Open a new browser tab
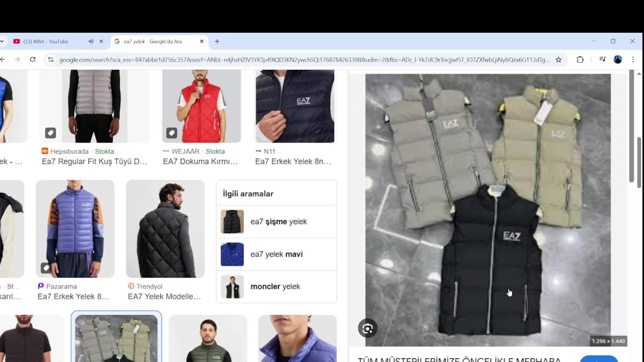644x362 pixels. [217, 41]
